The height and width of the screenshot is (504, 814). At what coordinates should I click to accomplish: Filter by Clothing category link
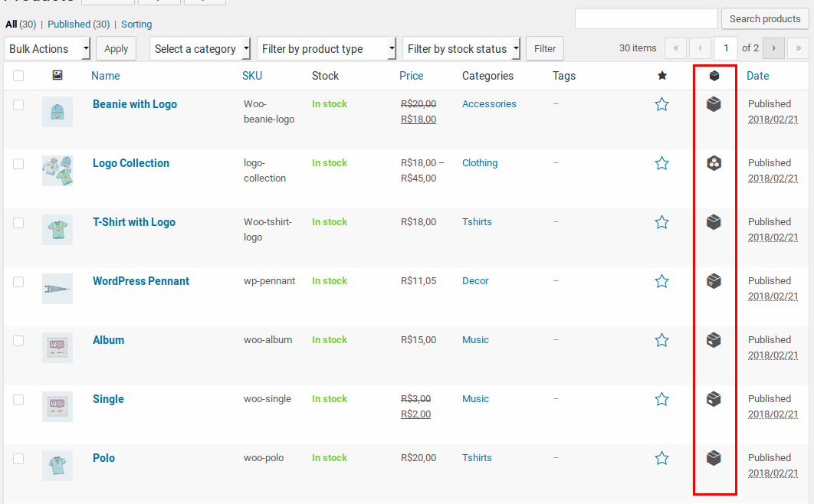tap(480, 163)
